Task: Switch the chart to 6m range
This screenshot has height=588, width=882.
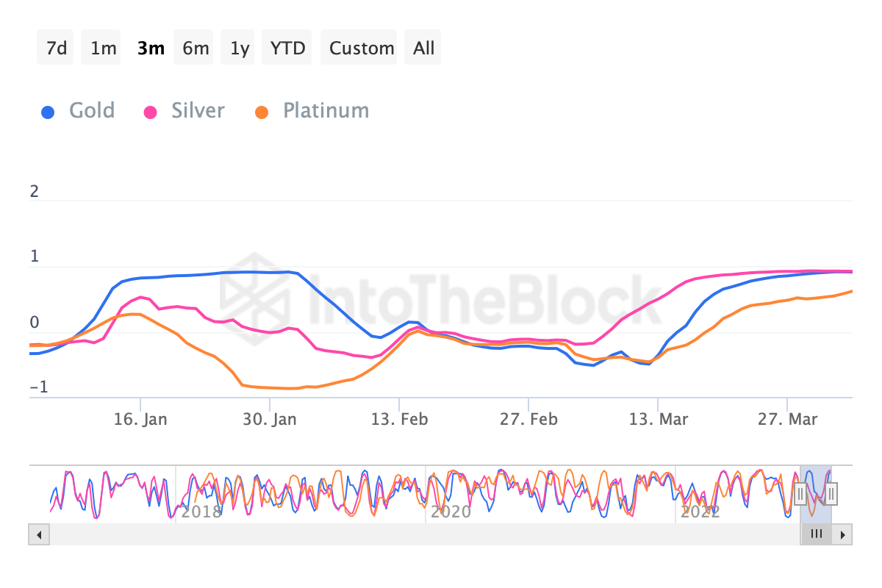Action: [196, 49]
